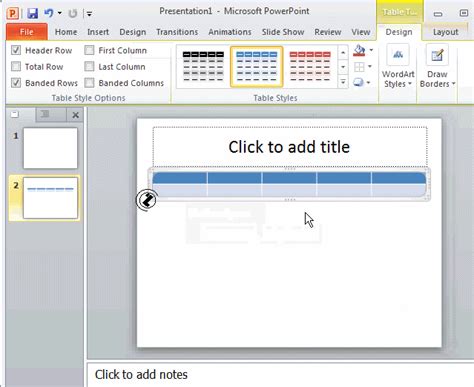Open the Draw Borders menu
This screenshot has width=474, height=387.
click(x=437, y=67)
